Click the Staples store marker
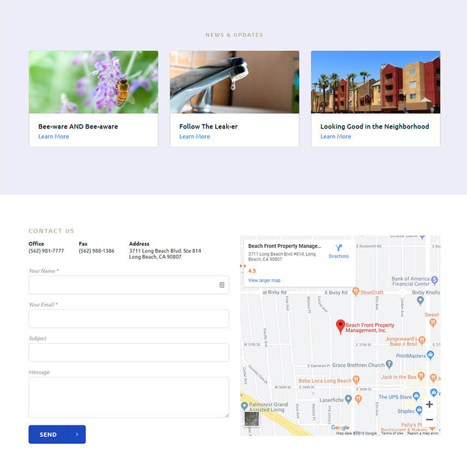The height and width of the screenshot is (476, 467). (419, 410)
